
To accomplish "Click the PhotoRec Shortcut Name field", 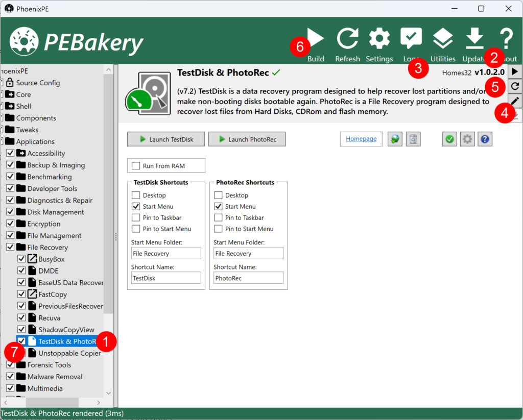I will pyautogui.click(x=248, y=278).
